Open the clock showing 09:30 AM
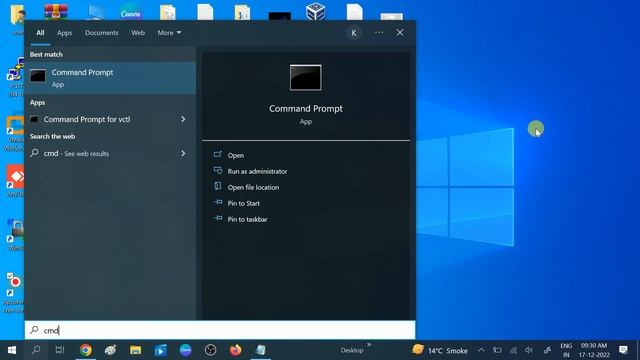 pos(594,350)
